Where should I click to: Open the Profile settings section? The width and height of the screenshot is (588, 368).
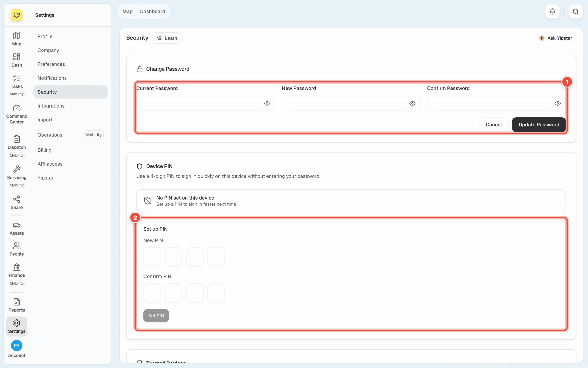coord(70,36)
